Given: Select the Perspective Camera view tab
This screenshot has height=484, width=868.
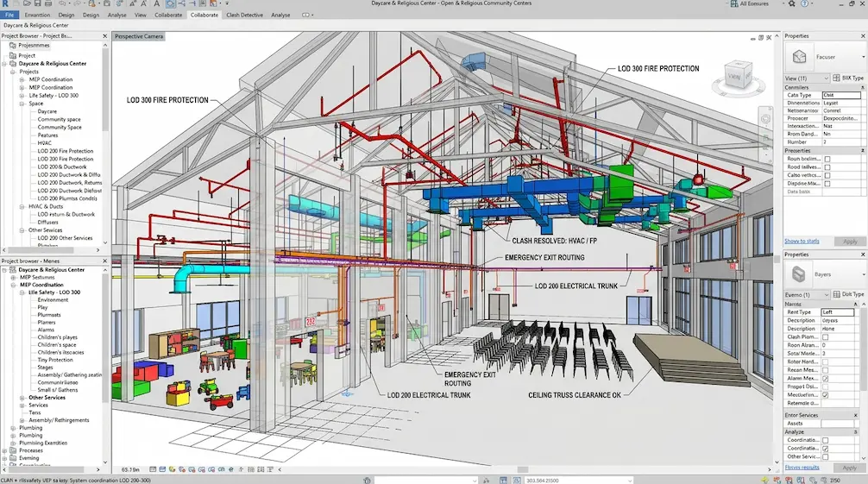Looking at the screenshot, I should point(139,36).
